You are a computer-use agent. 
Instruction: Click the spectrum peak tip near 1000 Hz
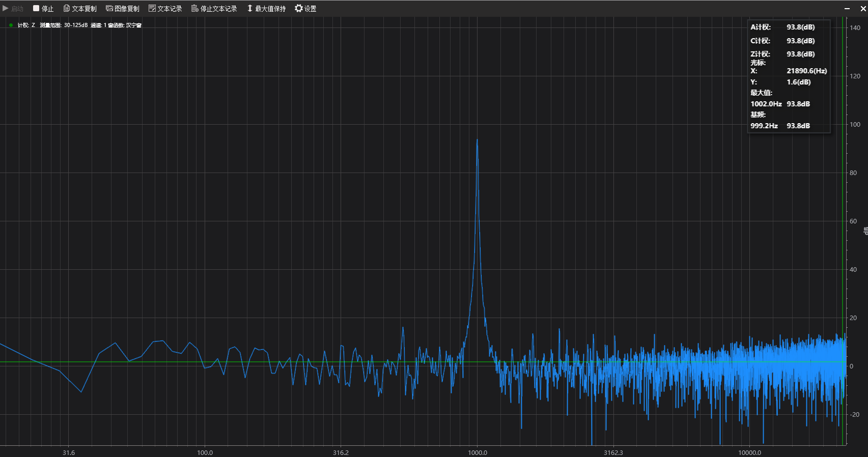(x=477, y=140)
